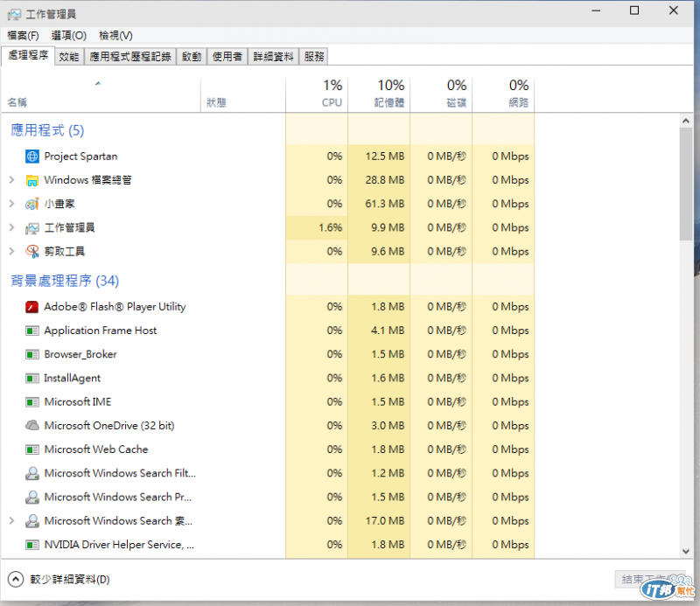Sort by the 網路 column header
This screenshot has height=606, width=700.
(x=502, y=94)
